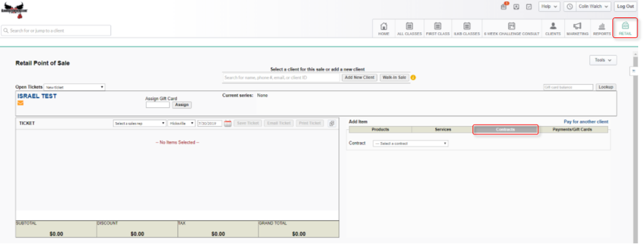The height and width of the screenshot is (244, 644).
Task: Open the Select a contract dropdown
Action: point(410,143)
